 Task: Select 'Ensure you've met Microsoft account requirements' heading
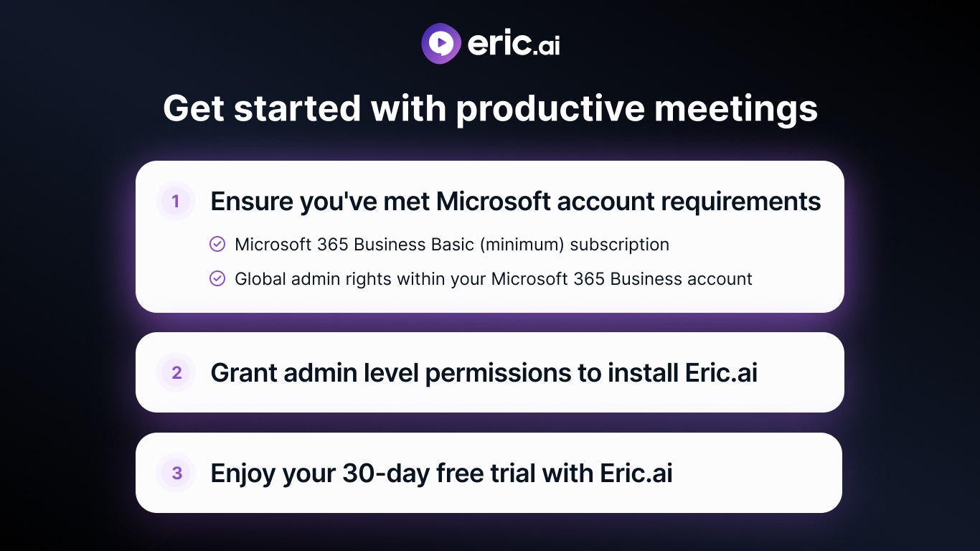click(515, 202)
